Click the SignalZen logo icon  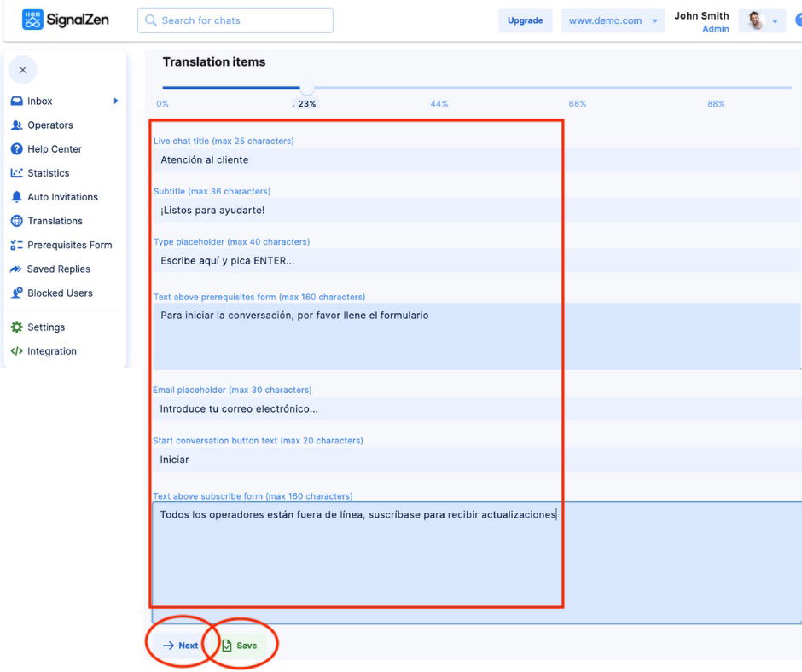point(32,20)
